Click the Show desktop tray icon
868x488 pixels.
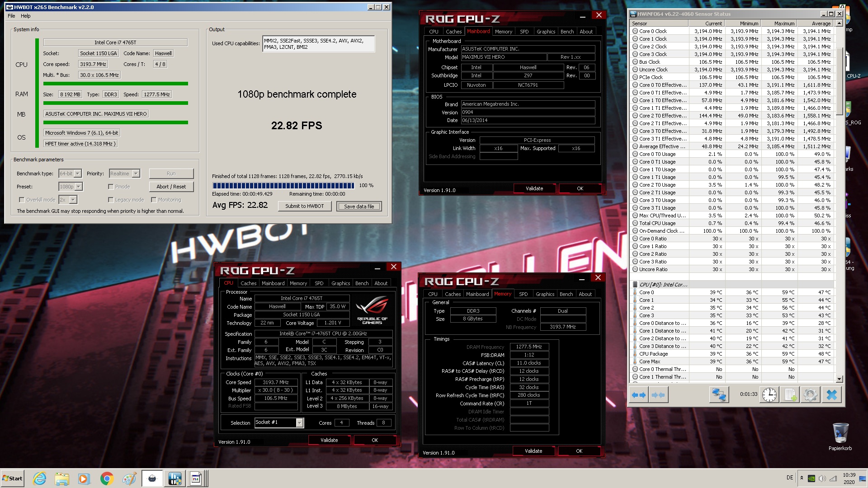click(862, 479)
